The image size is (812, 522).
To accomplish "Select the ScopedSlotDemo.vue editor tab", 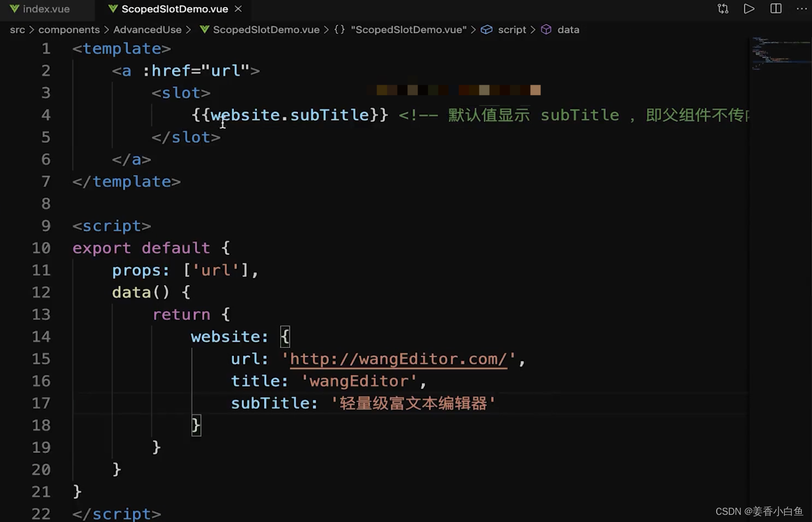I will pyautogui.click(x=175, y=9).
